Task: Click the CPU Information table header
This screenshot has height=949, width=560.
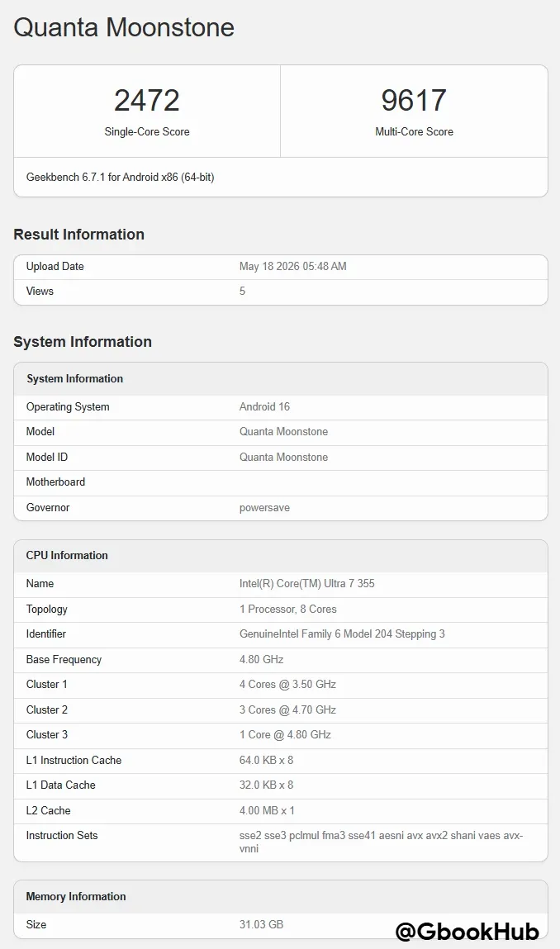Action: (x=67, y=556)
